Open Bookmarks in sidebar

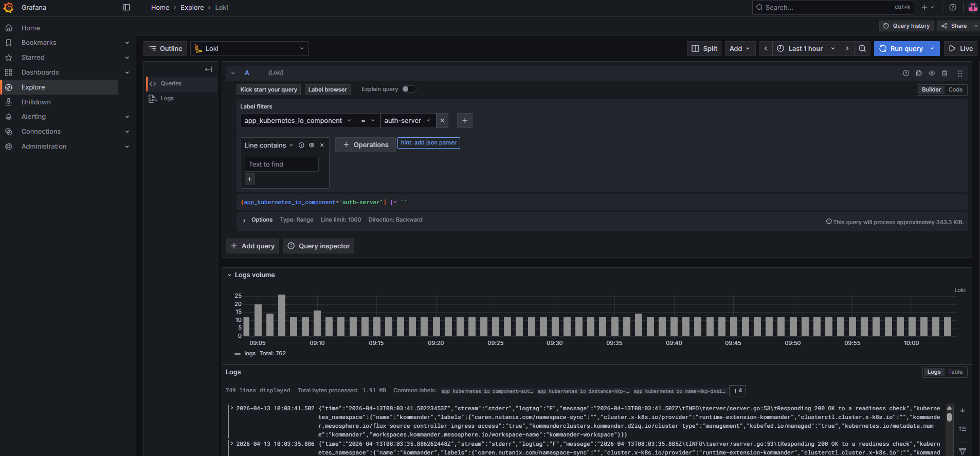[x=39, y=43]
